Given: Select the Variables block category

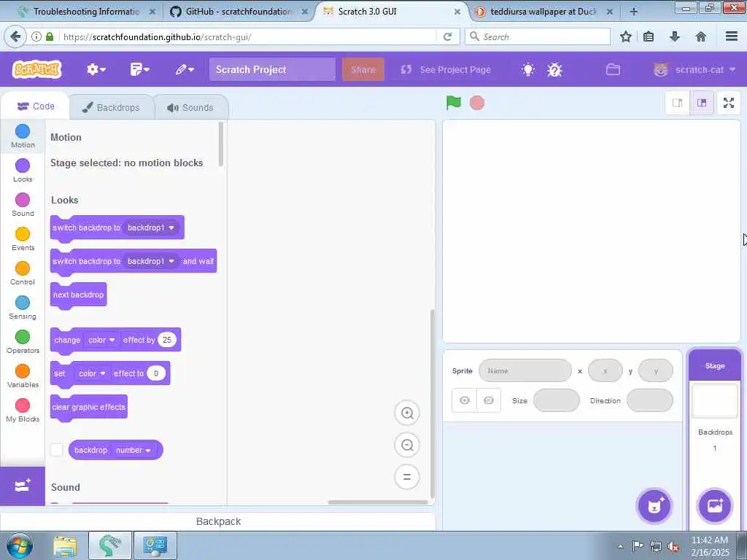Looking at the screenshot, I should pos(23,376).
